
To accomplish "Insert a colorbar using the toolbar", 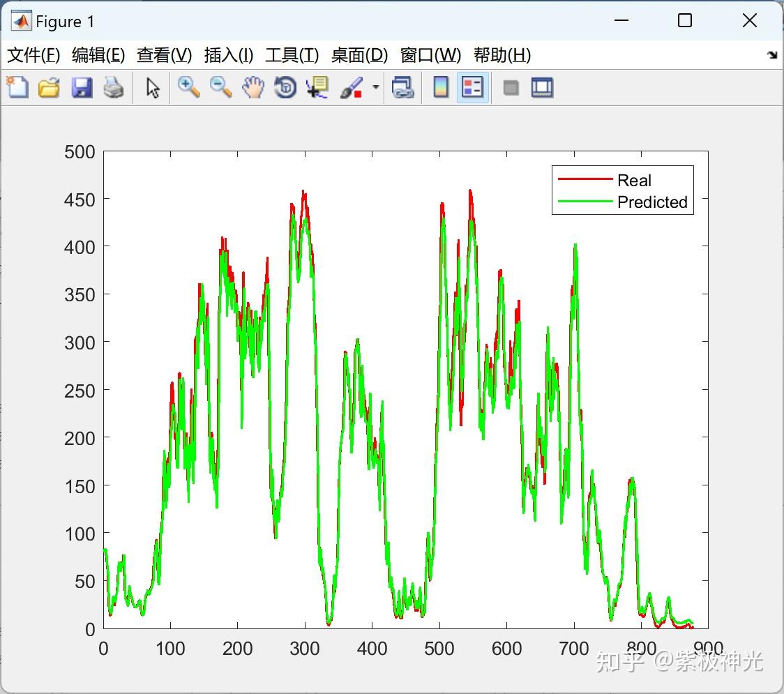I will (x=441, y=87).
